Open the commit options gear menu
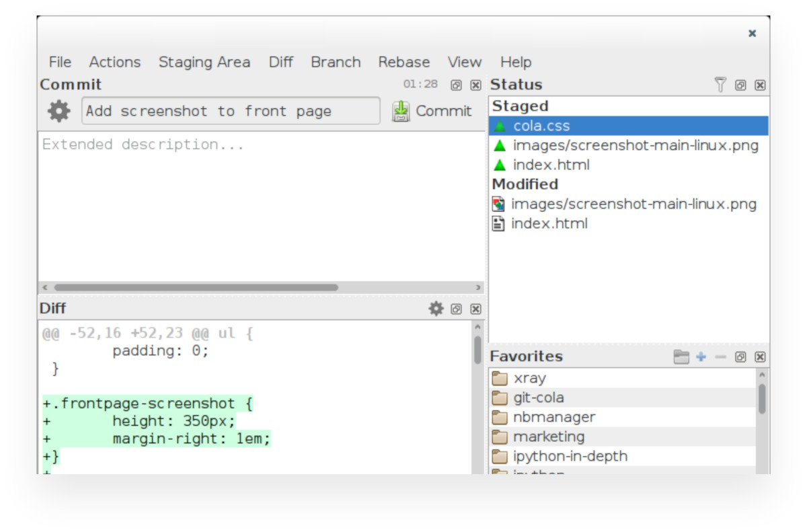 pos(59,111)
